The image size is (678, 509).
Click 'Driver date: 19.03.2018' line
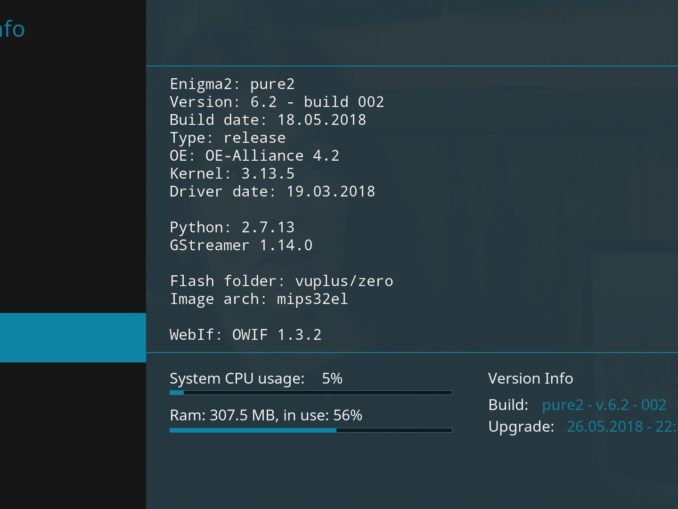coord(272,192)
